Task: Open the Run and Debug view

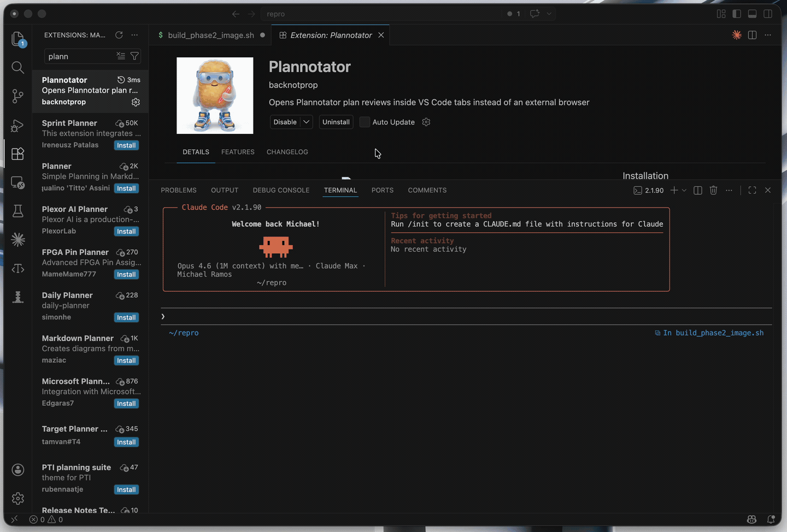Action: click(x=17, y=126)
